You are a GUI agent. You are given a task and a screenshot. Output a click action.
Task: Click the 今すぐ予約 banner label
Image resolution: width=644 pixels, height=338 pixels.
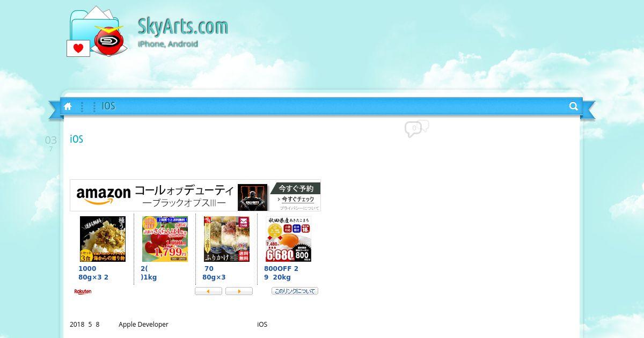tap(296, 188)
